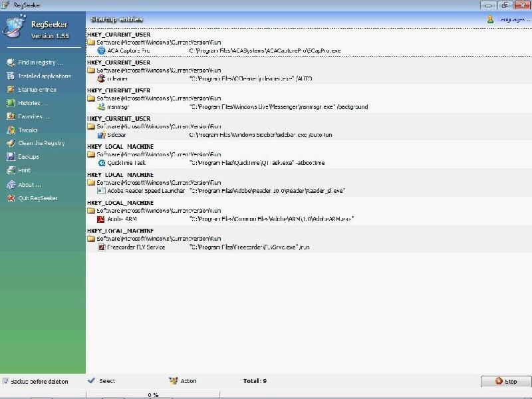532x399 pixels.
Task: Click the Languages person icon
Action: click(490, 19)
